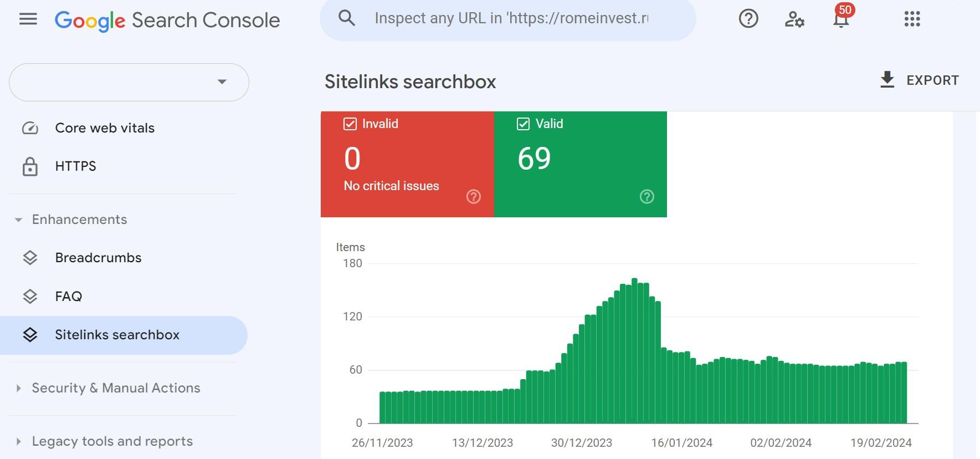Expand Legacy tools and reports section
This screenshot has height=459, width=980.
19,442
